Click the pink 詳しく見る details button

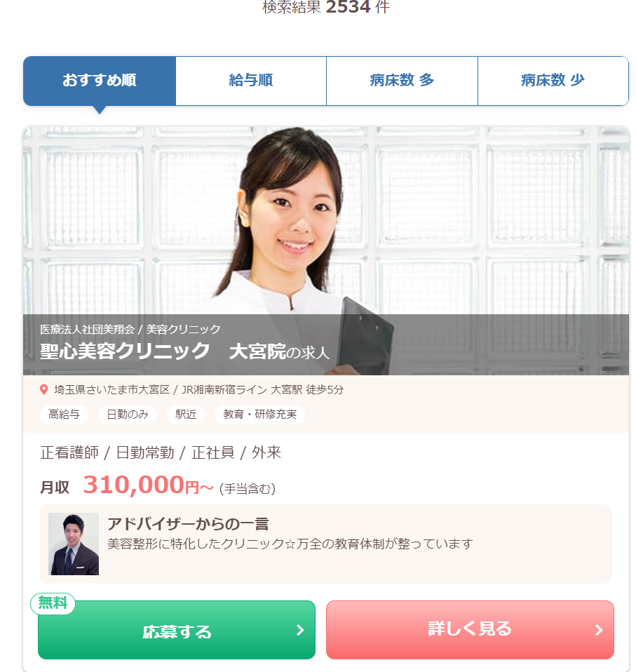click(x=470, y=630)
